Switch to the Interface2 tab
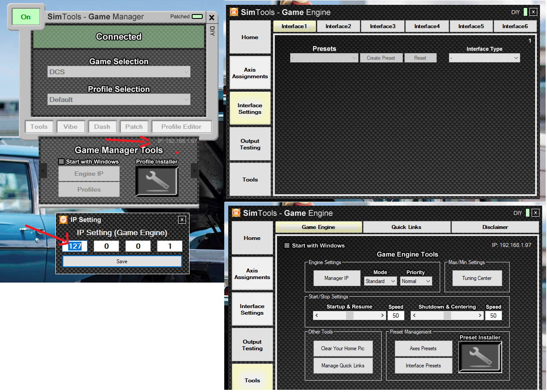This screenshot has height=392, width=547. point(338,26)
